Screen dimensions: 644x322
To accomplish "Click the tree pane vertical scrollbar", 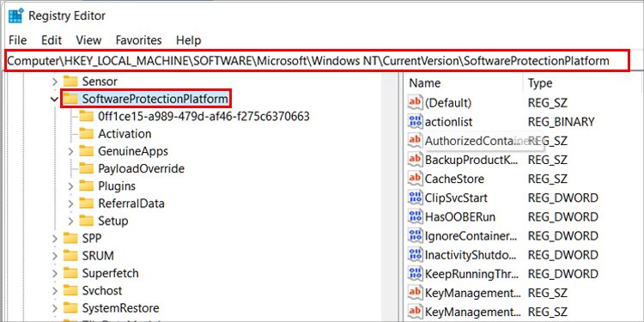I will click(390, 197).
